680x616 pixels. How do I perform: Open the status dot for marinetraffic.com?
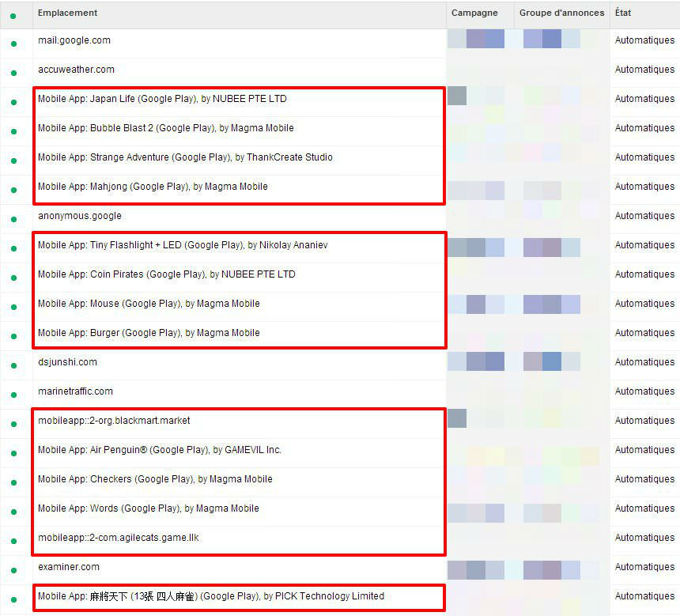pyautogui.click(x=13, y=395)
